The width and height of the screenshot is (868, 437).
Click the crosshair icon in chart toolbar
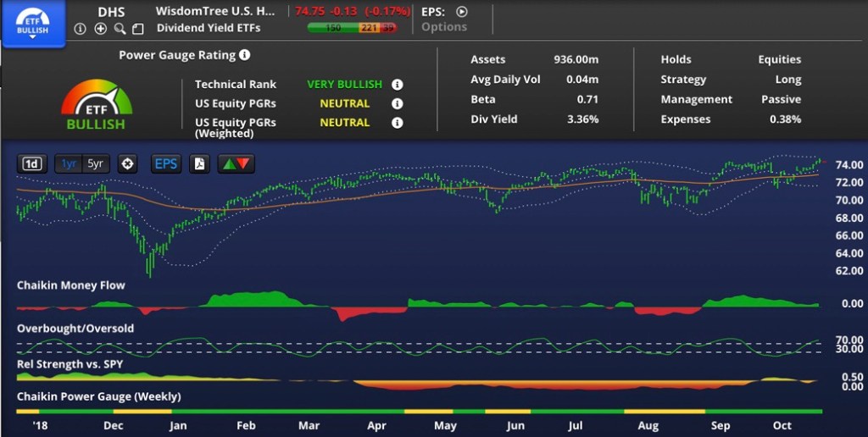[128, 163]
